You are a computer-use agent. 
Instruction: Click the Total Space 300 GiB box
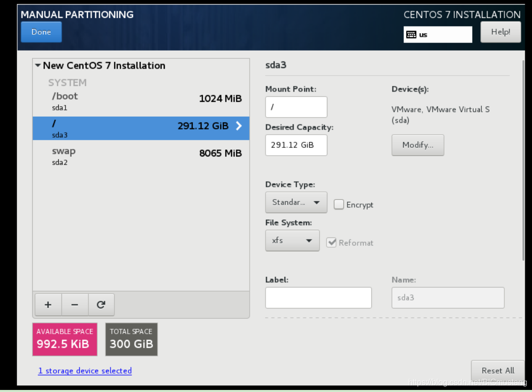coord(131,339)
